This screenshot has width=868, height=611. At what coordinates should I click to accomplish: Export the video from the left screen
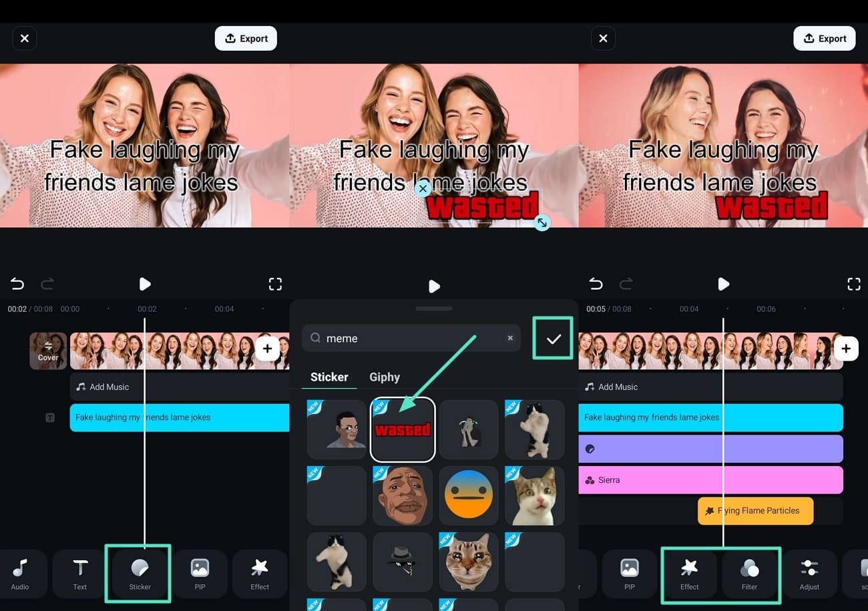pos(246,39)
